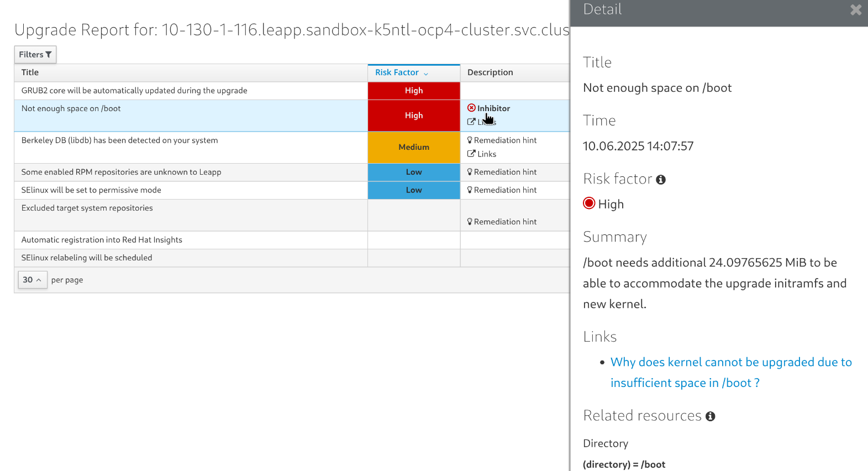Click the red High cell for GRUB2 row
868x471 pixels.
414,91
